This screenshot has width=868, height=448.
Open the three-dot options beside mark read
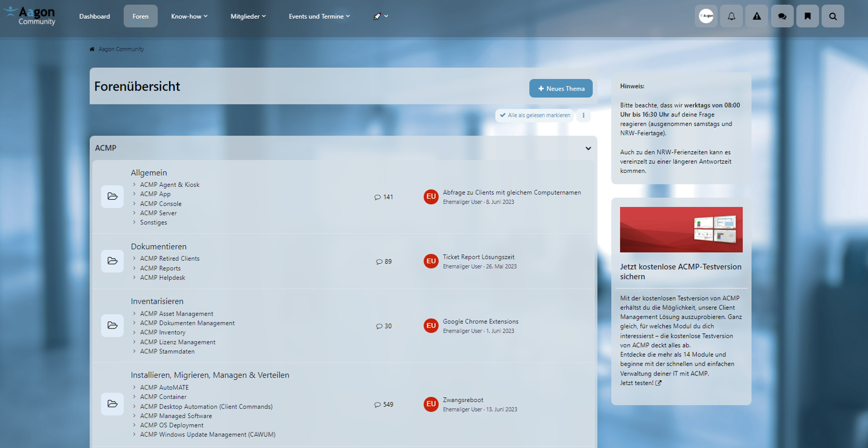click(x=584, y=115)
